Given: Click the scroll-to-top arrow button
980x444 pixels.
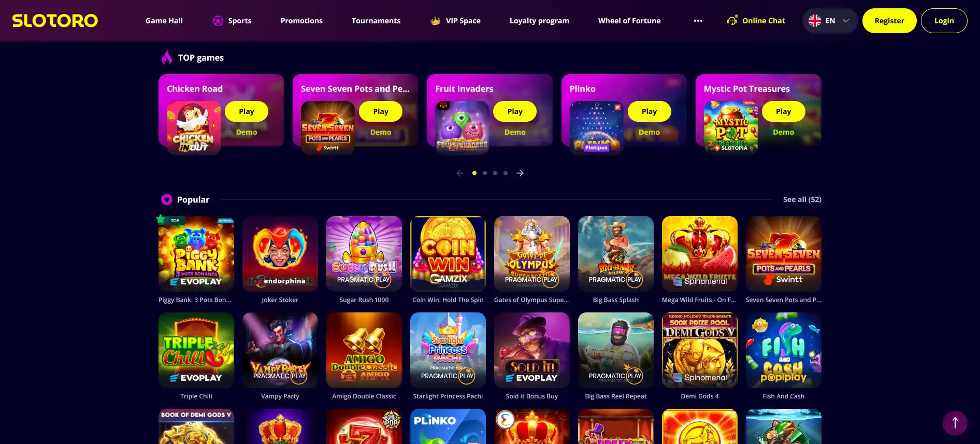Looking at the screenshot, I should 955,423.
